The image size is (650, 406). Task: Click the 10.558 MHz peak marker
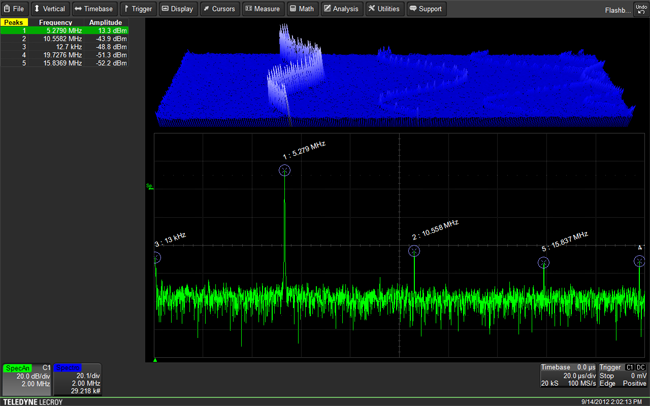pyautogui.click(x=414, y=251)
